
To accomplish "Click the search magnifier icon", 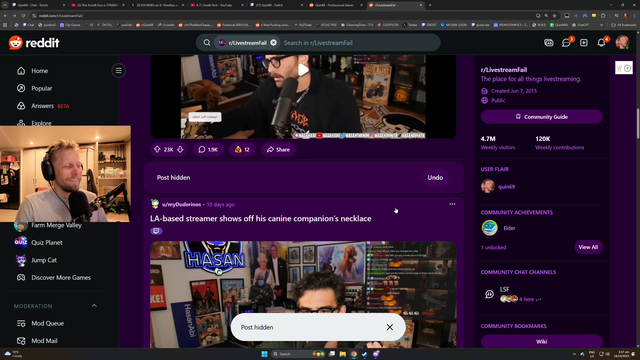I will 207,42.
